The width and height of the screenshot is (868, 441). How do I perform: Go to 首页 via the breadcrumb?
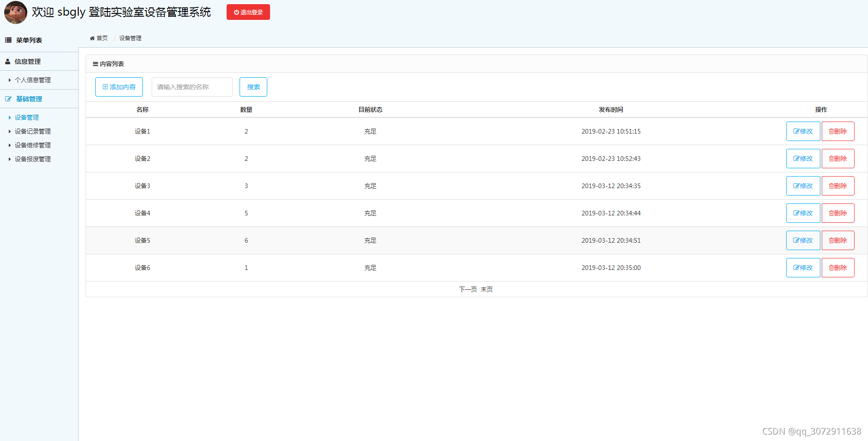coord(102,38)
